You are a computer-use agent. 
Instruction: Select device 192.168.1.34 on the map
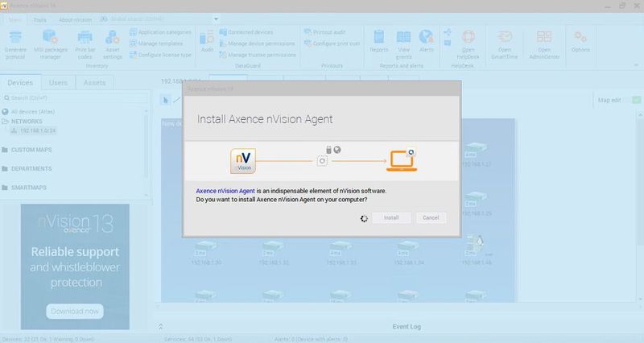(409, 253)
